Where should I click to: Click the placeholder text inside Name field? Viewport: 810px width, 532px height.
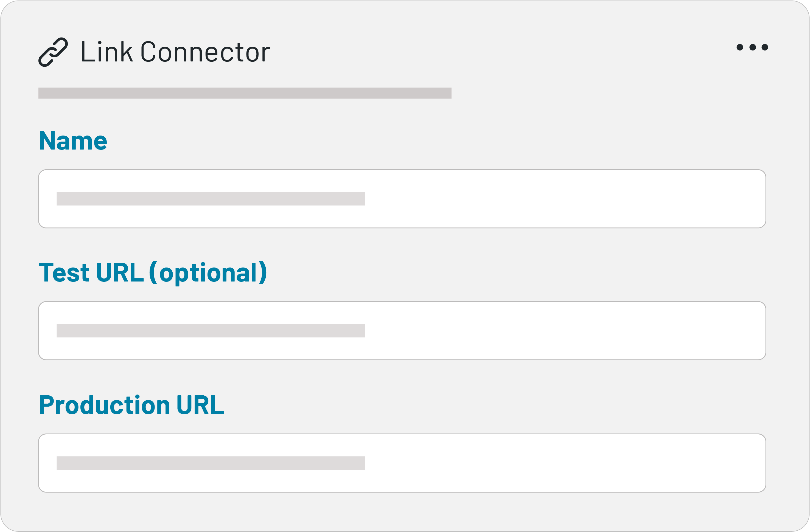211,199
